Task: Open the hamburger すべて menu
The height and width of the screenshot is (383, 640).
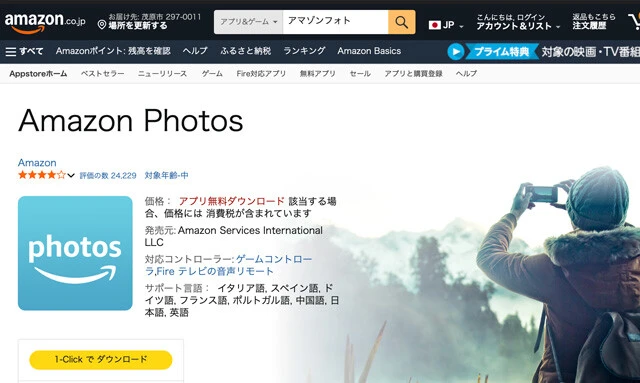Action: 24,51
